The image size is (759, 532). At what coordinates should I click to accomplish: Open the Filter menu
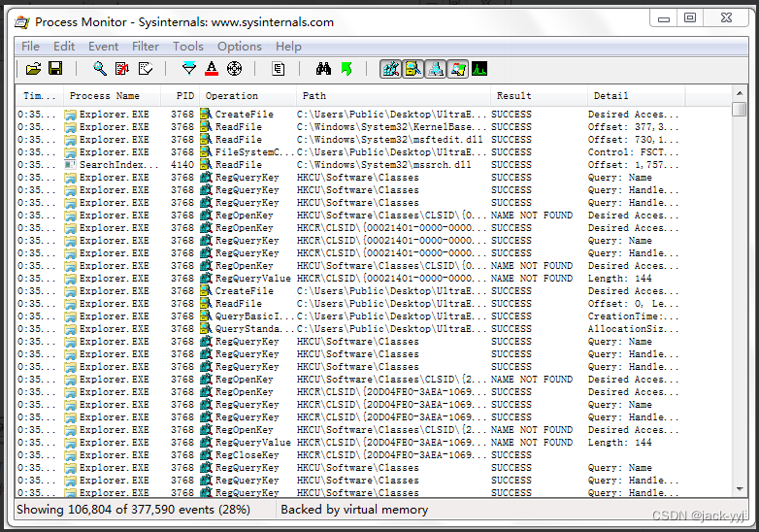coord(146,47)
